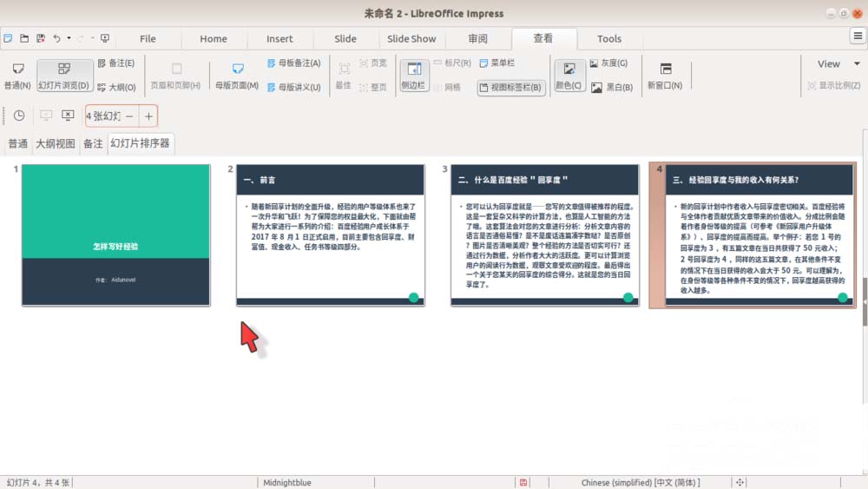Open the Undo dropdown arrow
Screen dimensions: 868x489
[69, 38]
